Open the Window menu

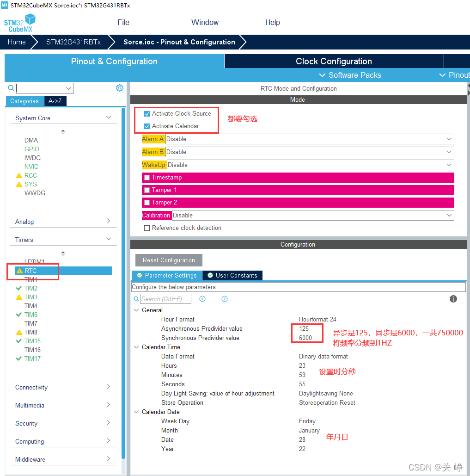205,23
